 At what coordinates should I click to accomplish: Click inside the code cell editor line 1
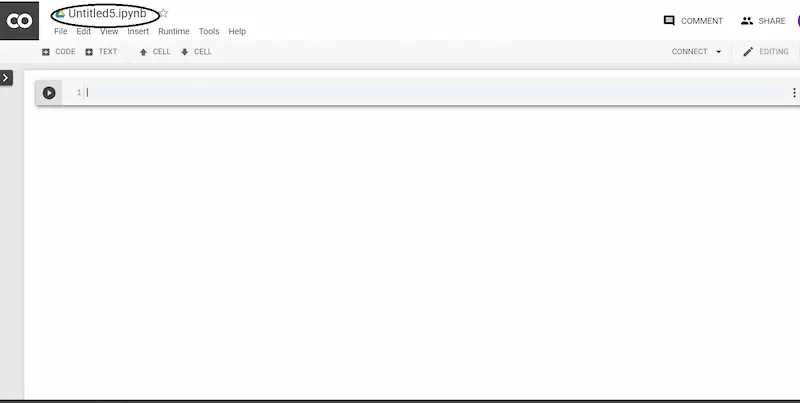coord(434,92)
